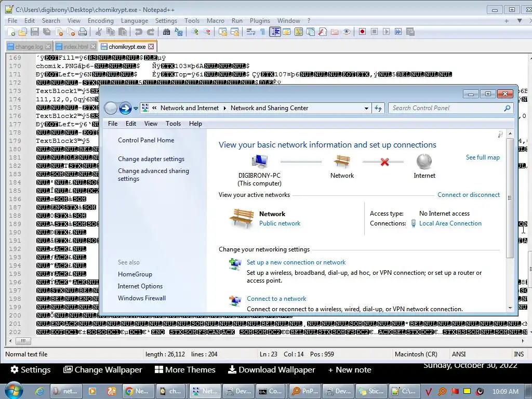The width and height of the screenshot is (532, 399).
Task: Click the Save All icon in Notepad++ toolbar
Action: [x=46, y=32]
